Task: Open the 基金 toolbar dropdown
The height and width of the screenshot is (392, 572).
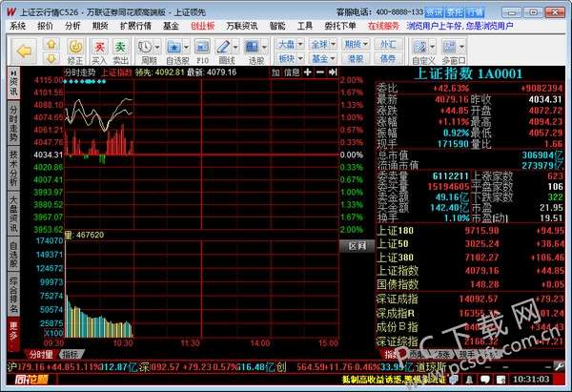Action: tap(323, 58)
